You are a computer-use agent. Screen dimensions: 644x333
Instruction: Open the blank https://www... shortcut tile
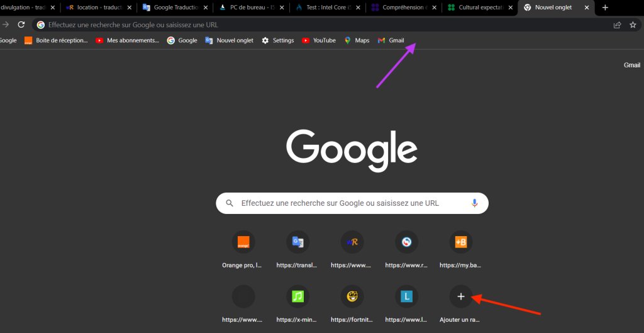(243, 304)
